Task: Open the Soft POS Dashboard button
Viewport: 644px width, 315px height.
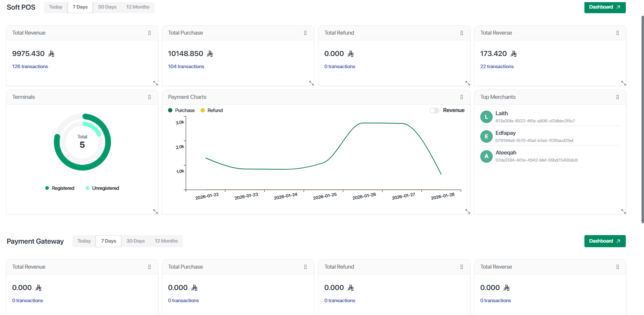Action: click(x=605, y=7)
